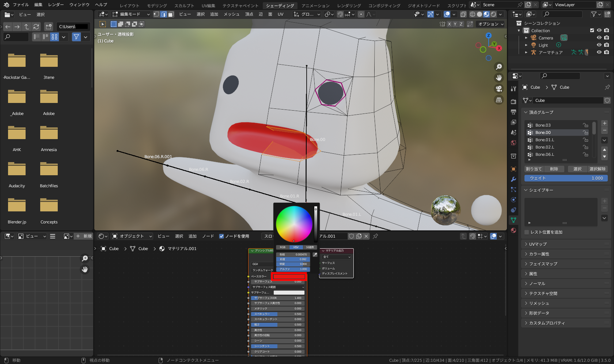
Task: Hide the Light object in viewport
Action: [x=599, y=45]
